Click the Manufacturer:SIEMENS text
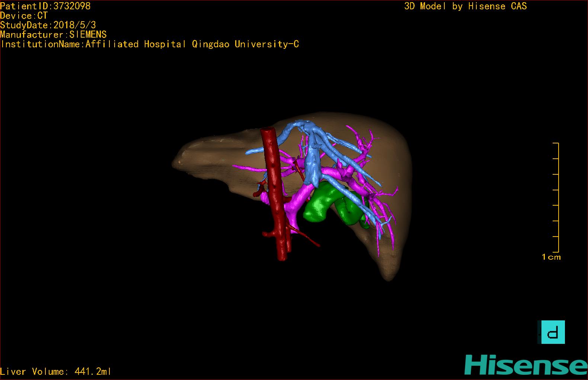 point(53,35)
